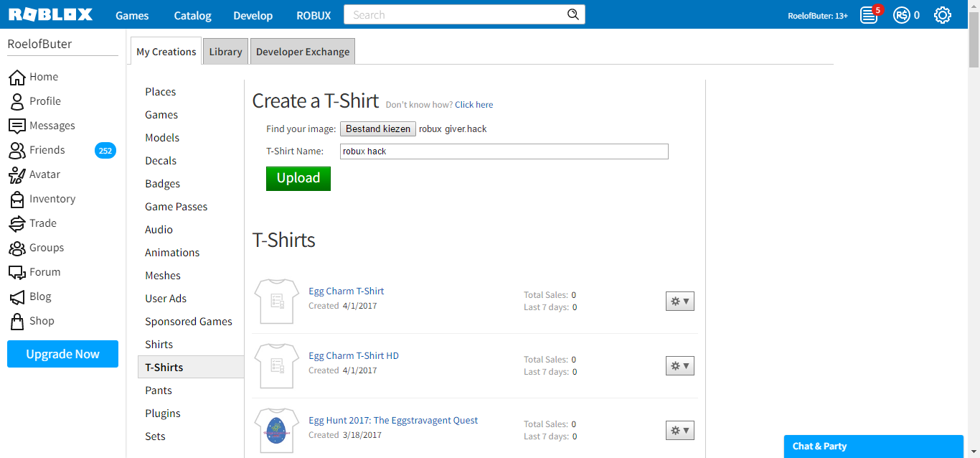Open the ROBUX menu item
Image resolution: width=980 pixels, height=458 pixels.
pos(314,15)
